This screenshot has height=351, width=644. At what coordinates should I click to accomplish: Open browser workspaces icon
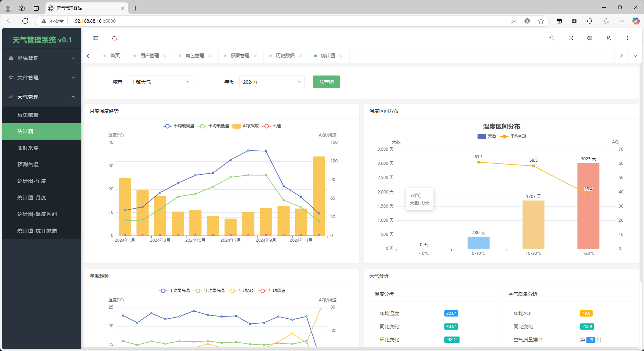point(22,8)
